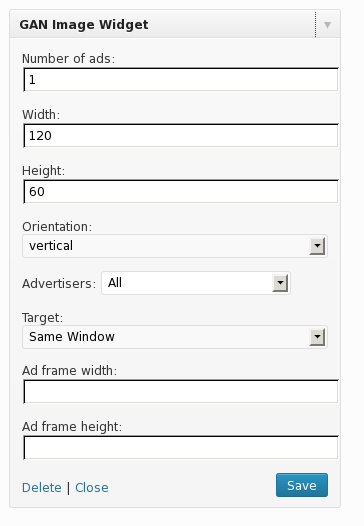Click the "Number of ads:" label
This screenshot has width=364, height=526.
68,59
